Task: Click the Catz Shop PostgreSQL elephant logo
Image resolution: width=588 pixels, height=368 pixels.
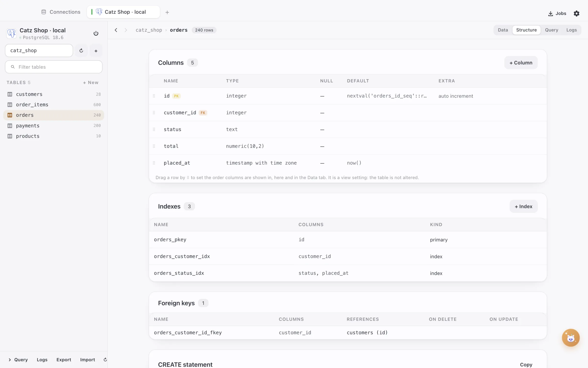Action: (11, 33)
